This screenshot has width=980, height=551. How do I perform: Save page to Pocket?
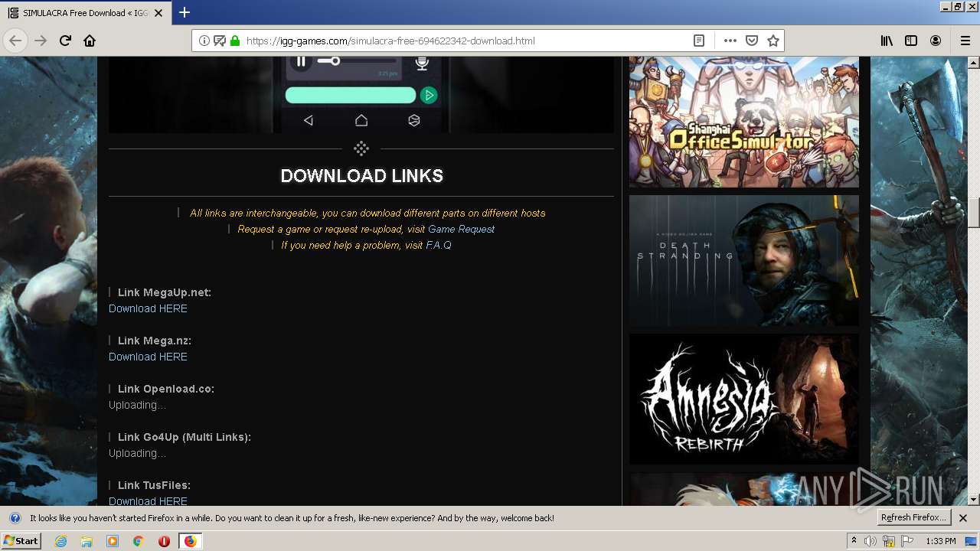752,41
